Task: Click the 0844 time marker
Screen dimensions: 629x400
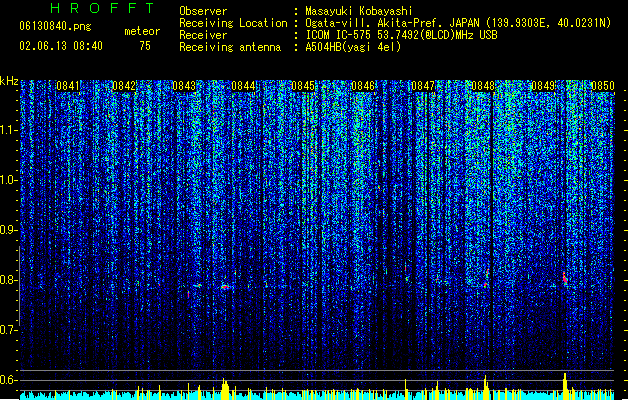Action: [243, 86]
